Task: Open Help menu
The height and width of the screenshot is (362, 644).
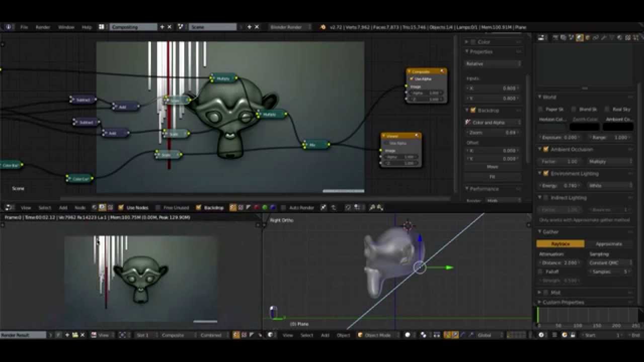Action: click(x=87, y=27)
